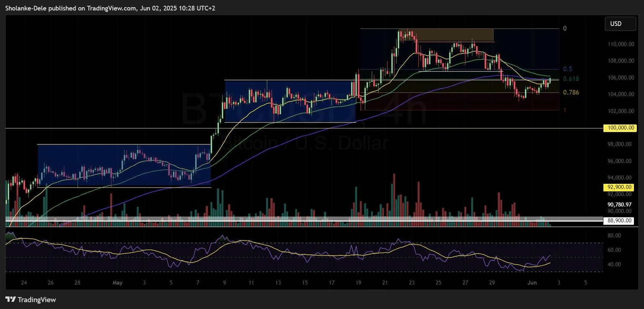644x309 pixels.
Task: Click the Fibonacci 0.5 level label
Action: click(x=568, y=69)
